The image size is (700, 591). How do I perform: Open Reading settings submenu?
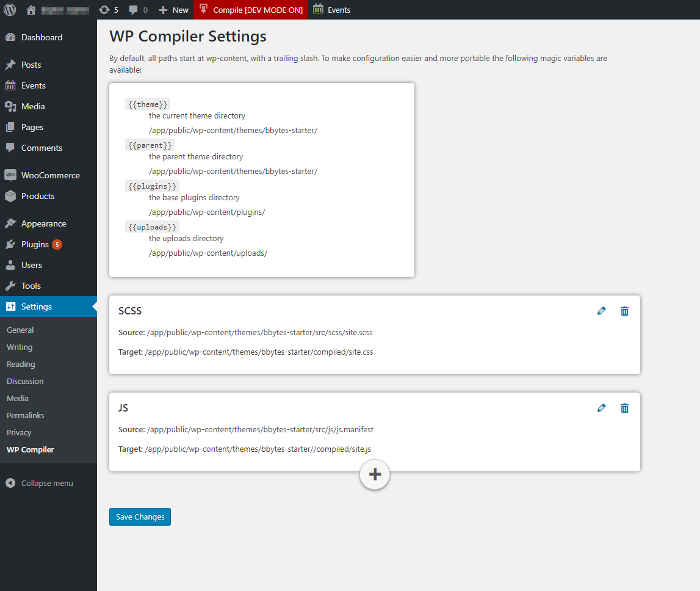click(21, 364)
